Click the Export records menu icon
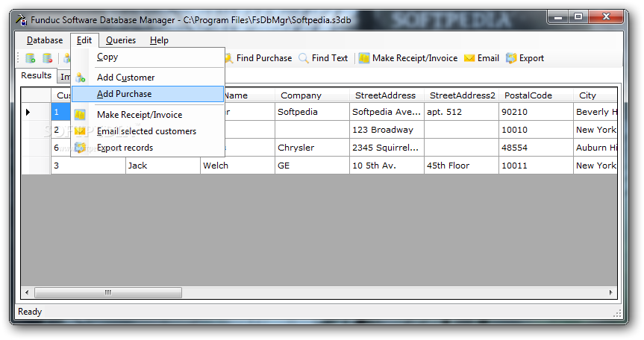The image size is (644, 340). click(x=80, y=148)
